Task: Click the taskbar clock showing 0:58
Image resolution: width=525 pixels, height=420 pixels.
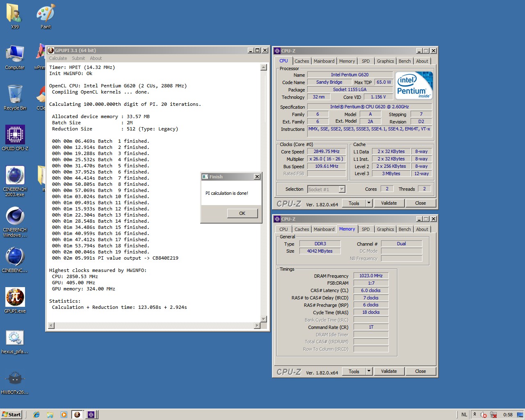Action: (x=508, y=415)
